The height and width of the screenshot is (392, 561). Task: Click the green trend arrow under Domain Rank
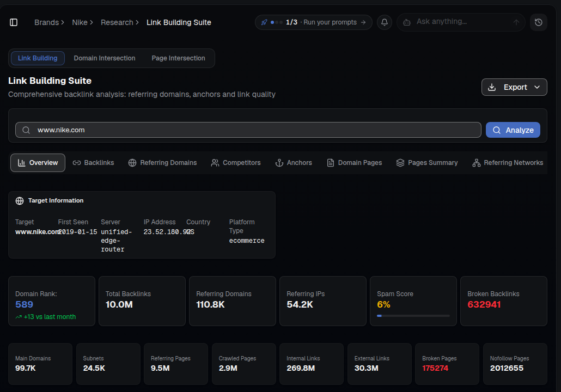(x=19, y=317)
